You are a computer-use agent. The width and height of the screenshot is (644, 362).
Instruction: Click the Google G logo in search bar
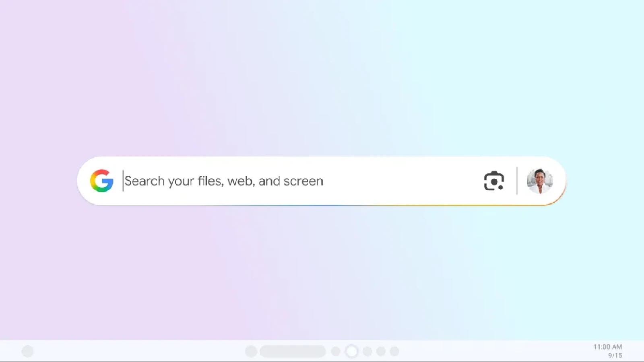tap(101, 181)
